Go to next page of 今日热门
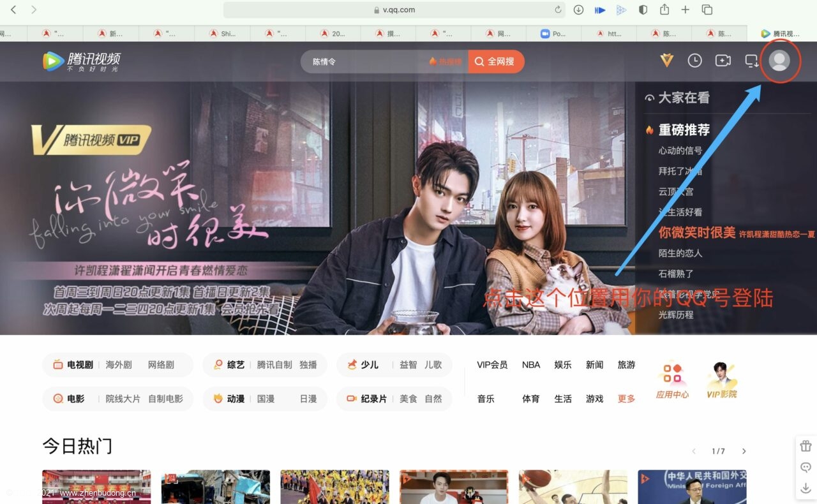817x504 pixels. pos(744,451)
